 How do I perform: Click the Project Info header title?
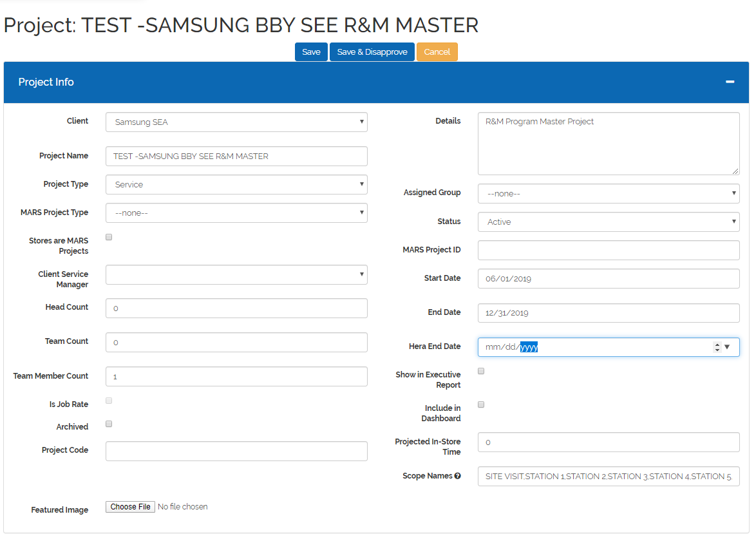click(46, 82)
